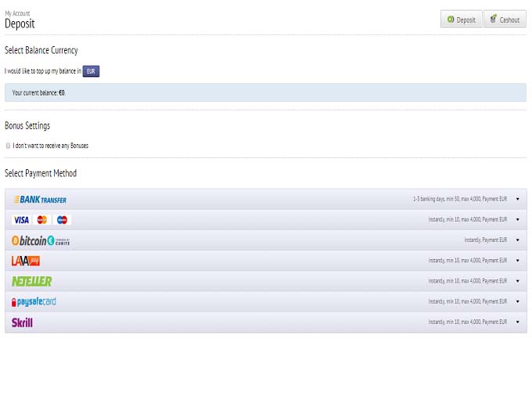Click the Bank Transfer logo
Viewport: 532px width, 400px height.
coord(39,200)
